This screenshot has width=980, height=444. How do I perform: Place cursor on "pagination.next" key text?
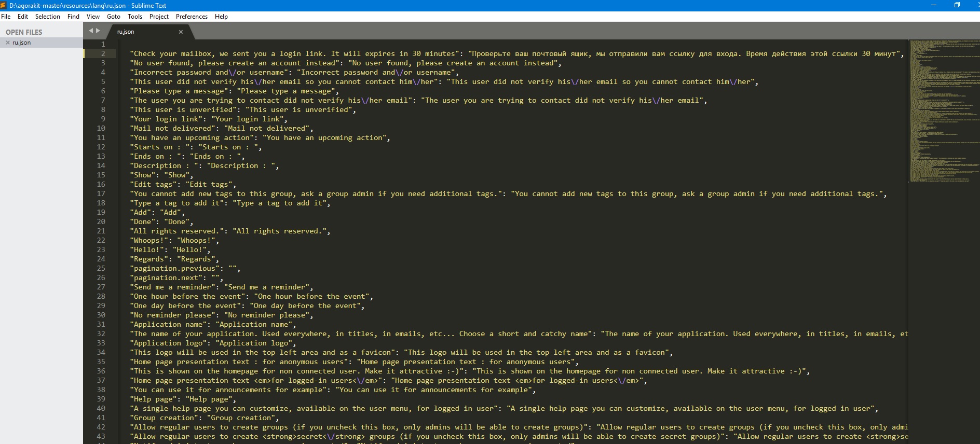coord(166,277)
